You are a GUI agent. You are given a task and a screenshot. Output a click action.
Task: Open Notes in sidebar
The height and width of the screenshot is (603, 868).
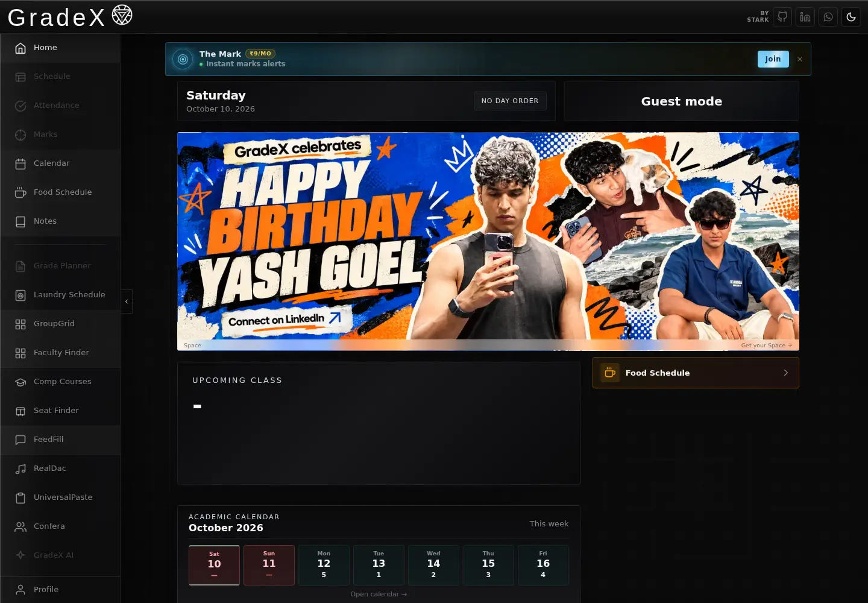click(x=60, y=221)
